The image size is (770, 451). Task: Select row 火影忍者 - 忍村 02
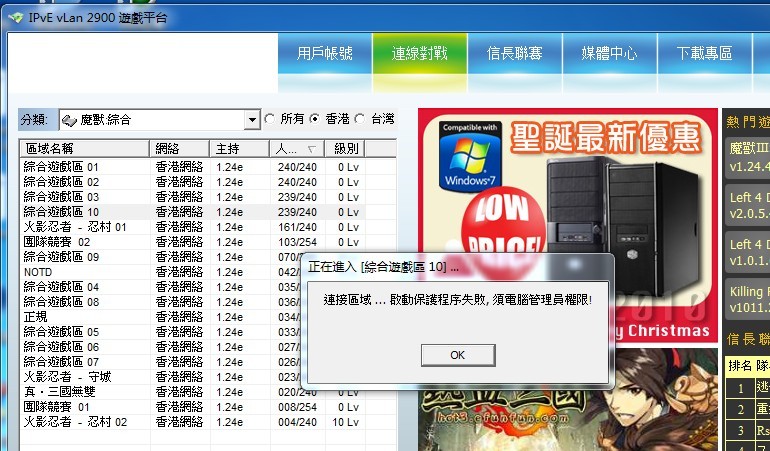192,422
